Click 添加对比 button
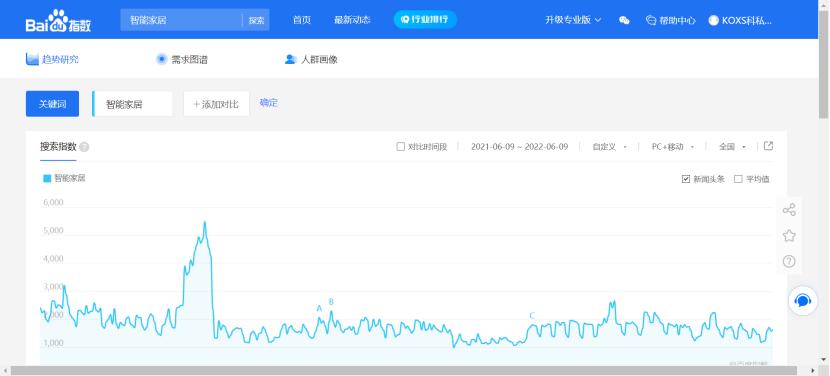Screen dimensions: 830x376 (x=216, y=104)
